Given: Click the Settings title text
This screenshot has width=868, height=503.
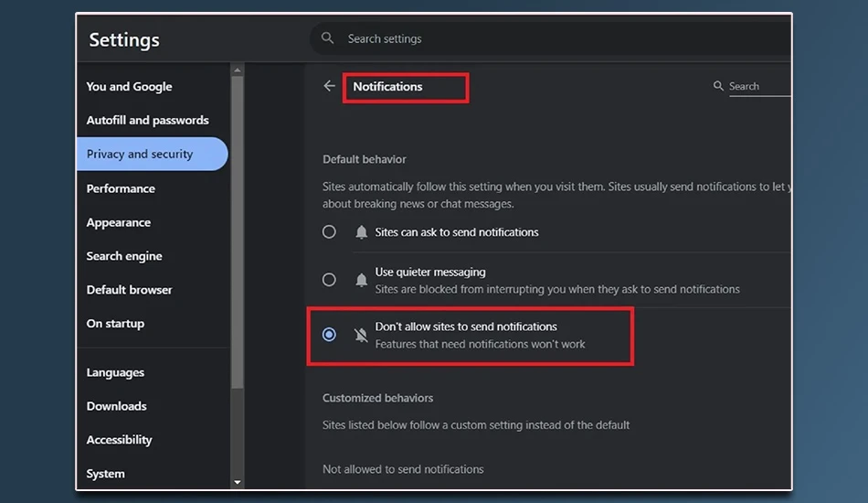Looking at the screenshot, I should [x=124, y=40].
